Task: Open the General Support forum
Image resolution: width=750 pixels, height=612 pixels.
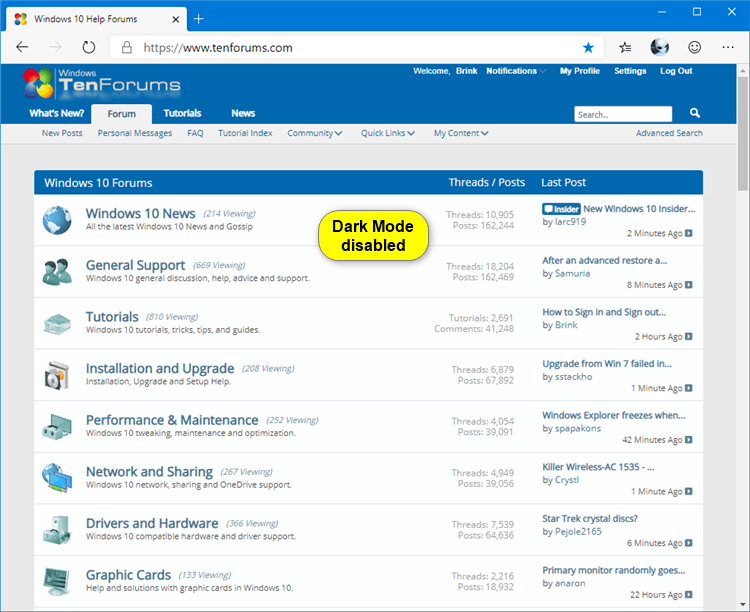Action: tap(135, 265)
